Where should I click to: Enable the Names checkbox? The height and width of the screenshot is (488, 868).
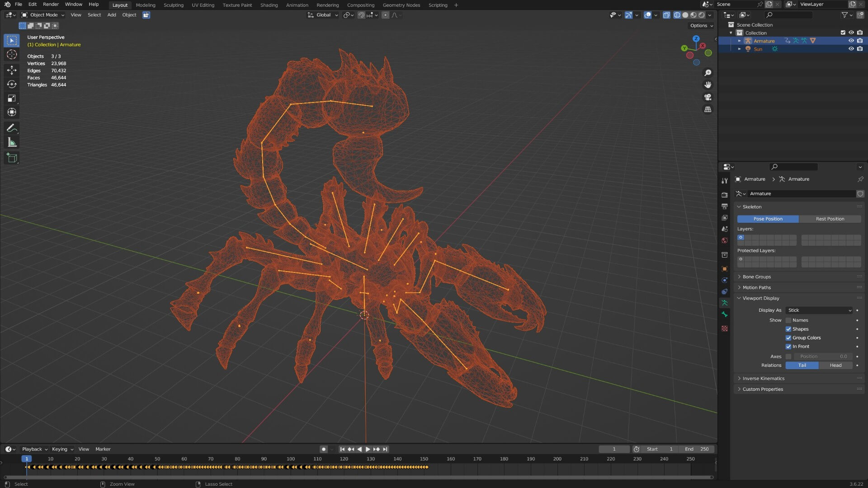(x=788, y=320)
